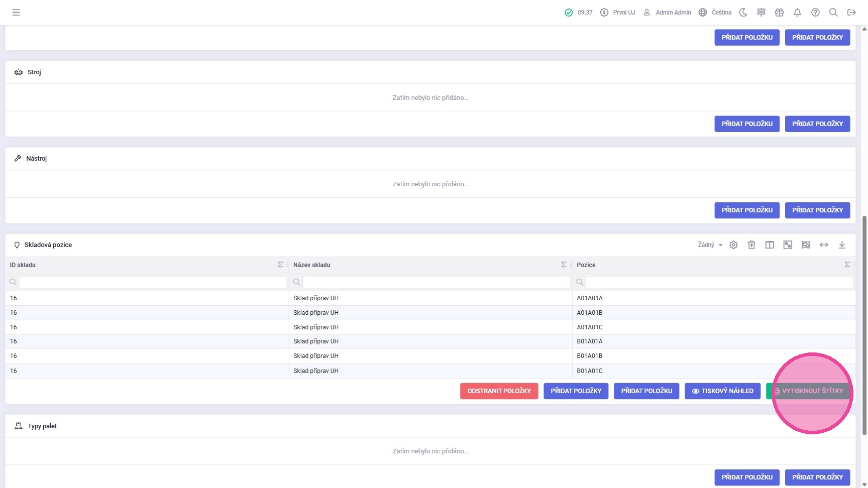
Task: Open the hamburger navigation menu
Action: [x=16, y=13]
